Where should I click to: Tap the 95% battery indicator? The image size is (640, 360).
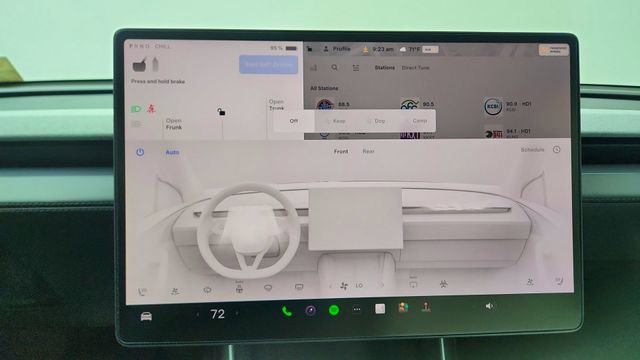284,48
